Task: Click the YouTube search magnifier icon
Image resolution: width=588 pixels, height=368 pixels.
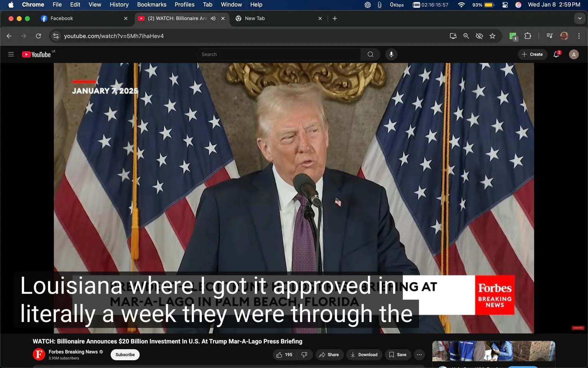Action: tap(370, 54)
